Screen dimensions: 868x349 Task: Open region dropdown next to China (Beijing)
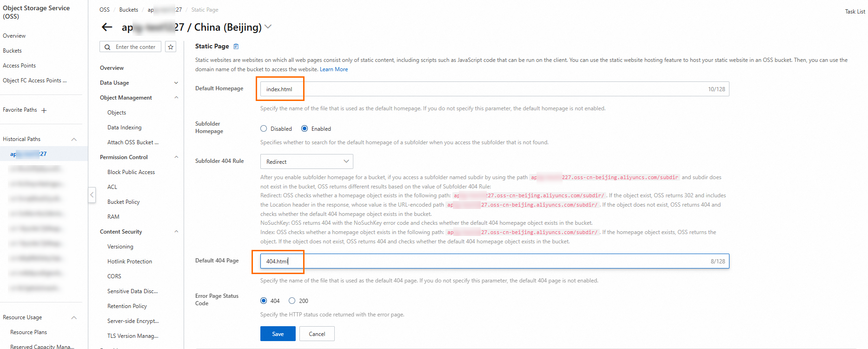(x=268, y=27)
